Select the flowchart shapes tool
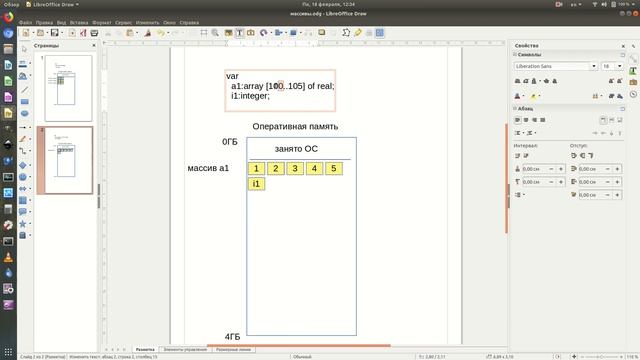The image size is (640, 360). click(23, 200)
